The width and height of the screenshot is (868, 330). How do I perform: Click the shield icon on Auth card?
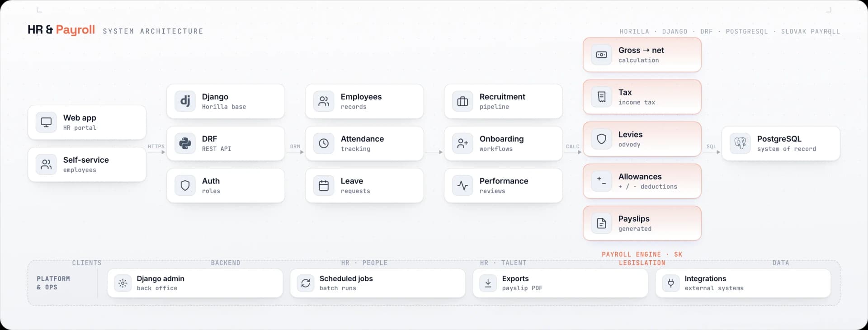coord(185,185)
